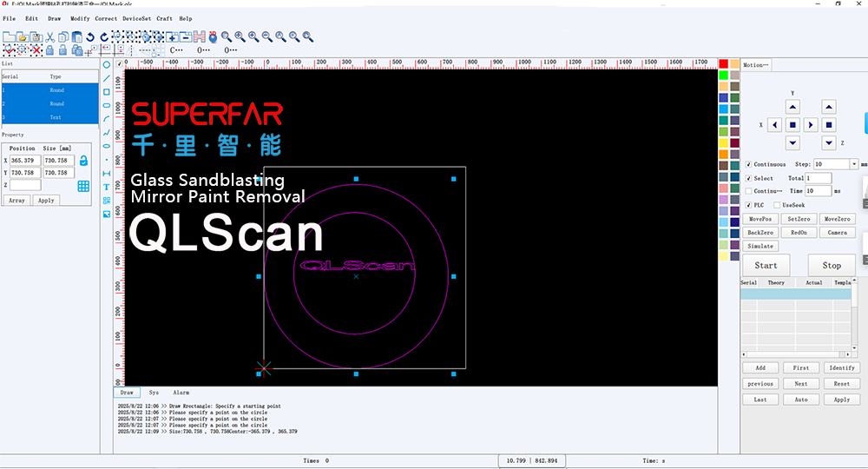Screen dimensions: 868x469
Task: Toggle the Select checkbox
Action: tap(748, 178)
